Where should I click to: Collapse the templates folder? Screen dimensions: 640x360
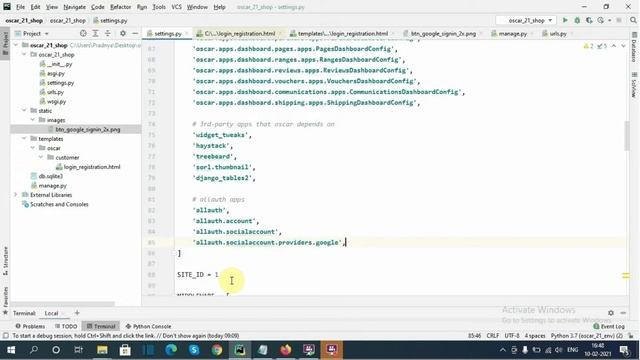point(24,139)
